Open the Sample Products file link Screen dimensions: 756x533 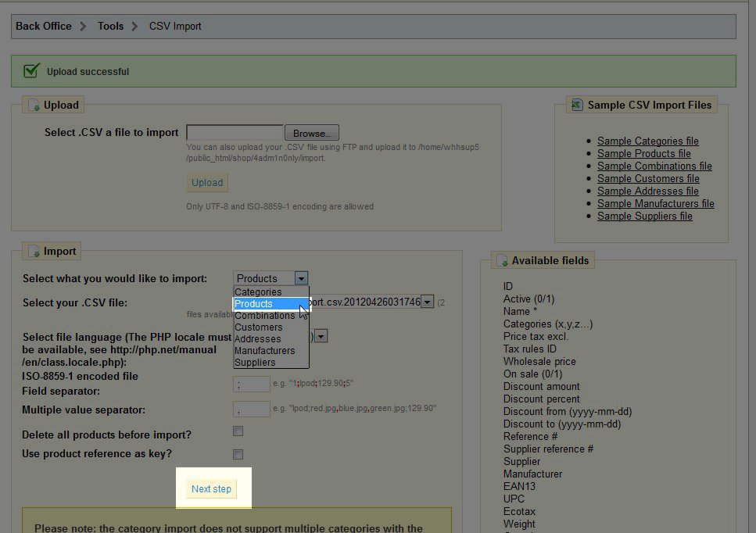[x=643, y=154]
